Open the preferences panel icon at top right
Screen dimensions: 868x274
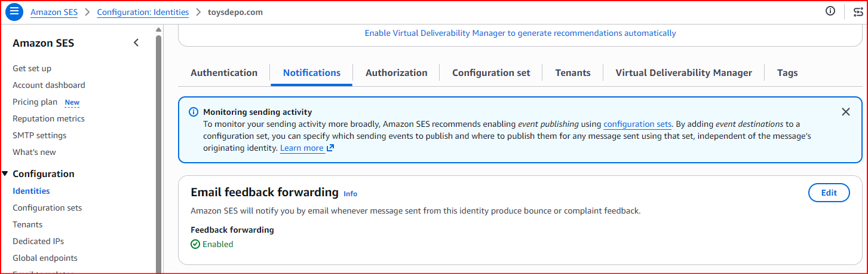pos(858,11)
